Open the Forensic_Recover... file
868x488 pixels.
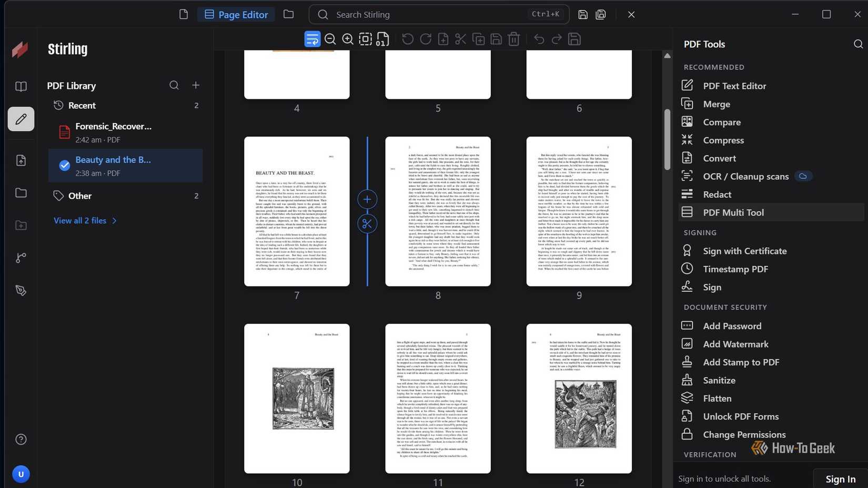125,132
